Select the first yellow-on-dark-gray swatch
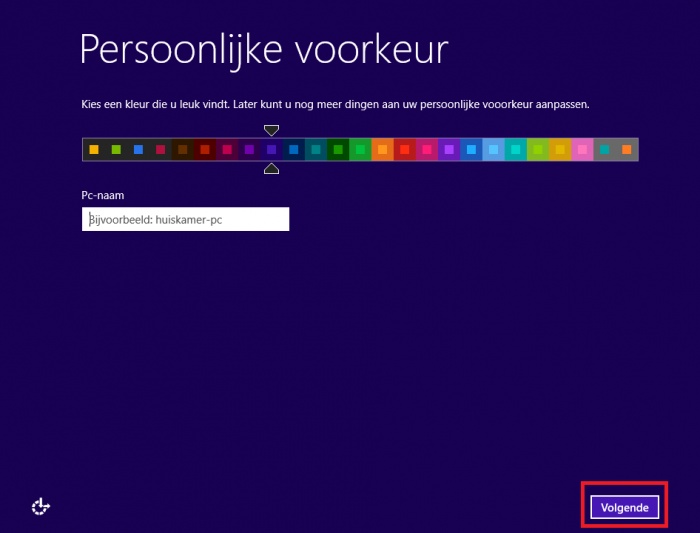Screen dimensions: 700x533 click(x=94, y=150)
